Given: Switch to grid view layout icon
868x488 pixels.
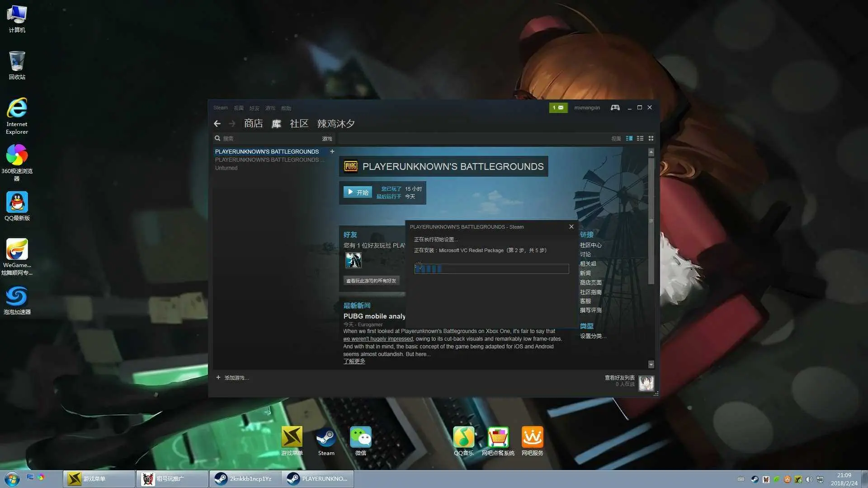Looking at the screenshot, I should [x=651, y=138].
